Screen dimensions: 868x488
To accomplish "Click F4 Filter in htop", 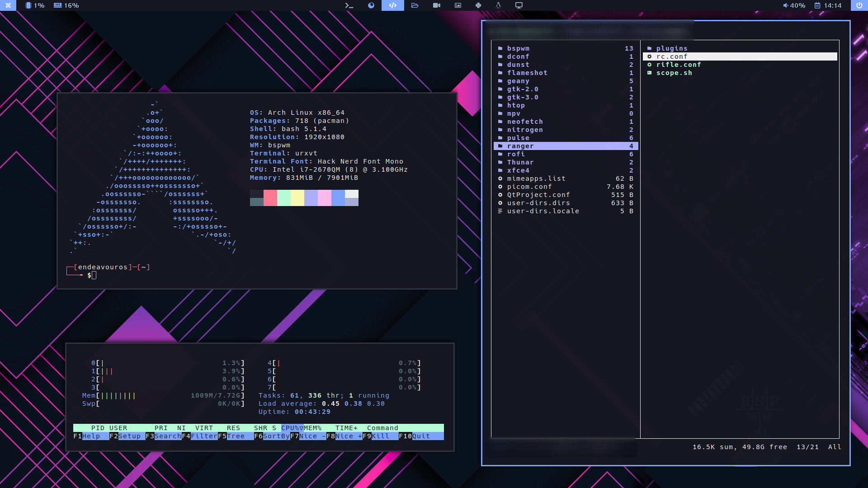I will coord(200,436).
